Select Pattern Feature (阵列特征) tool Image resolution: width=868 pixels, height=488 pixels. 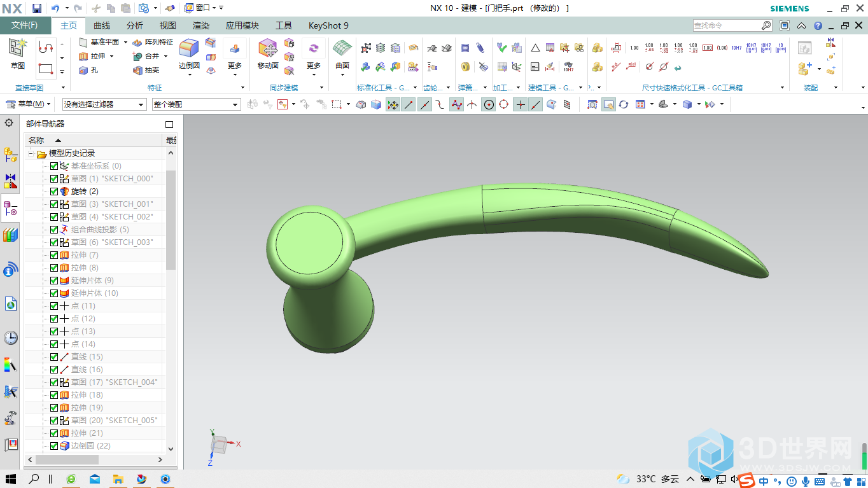152,42
